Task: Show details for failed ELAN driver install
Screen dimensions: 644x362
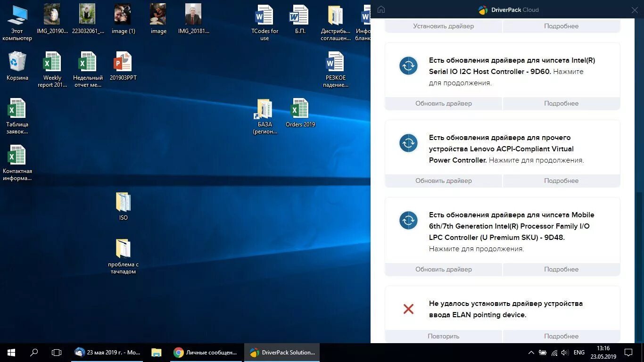Action: [561, 336]
